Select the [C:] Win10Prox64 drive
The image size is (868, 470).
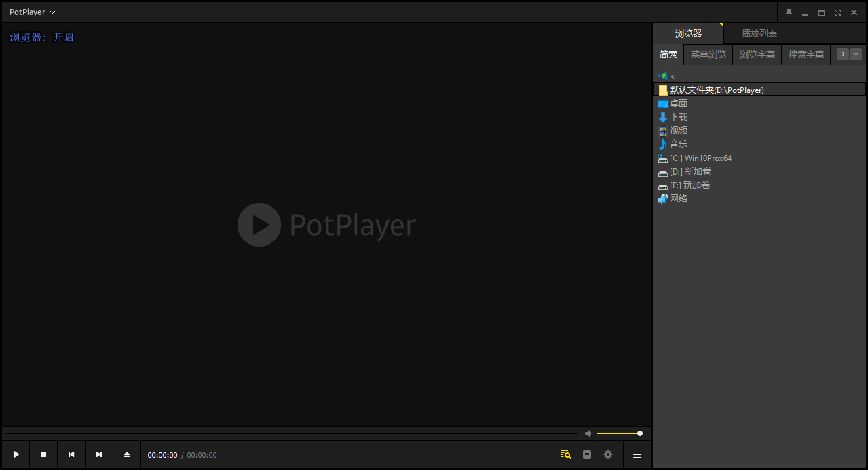[x=700, y=158]
